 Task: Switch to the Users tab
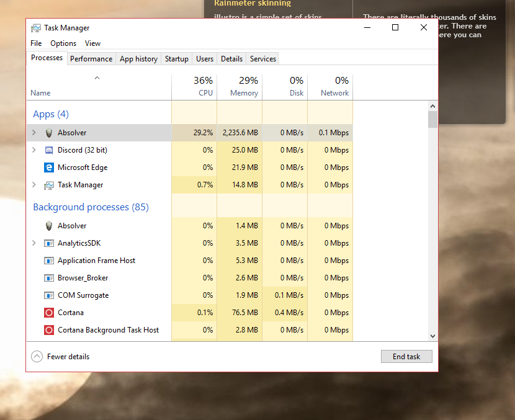coord(205,59)
